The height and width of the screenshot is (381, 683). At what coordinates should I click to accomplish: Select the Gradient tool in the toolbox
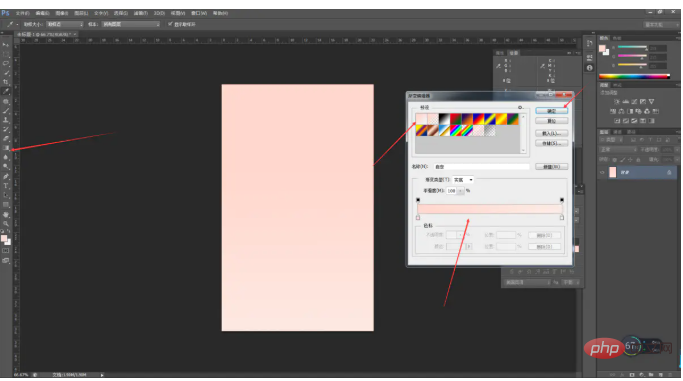6,148
